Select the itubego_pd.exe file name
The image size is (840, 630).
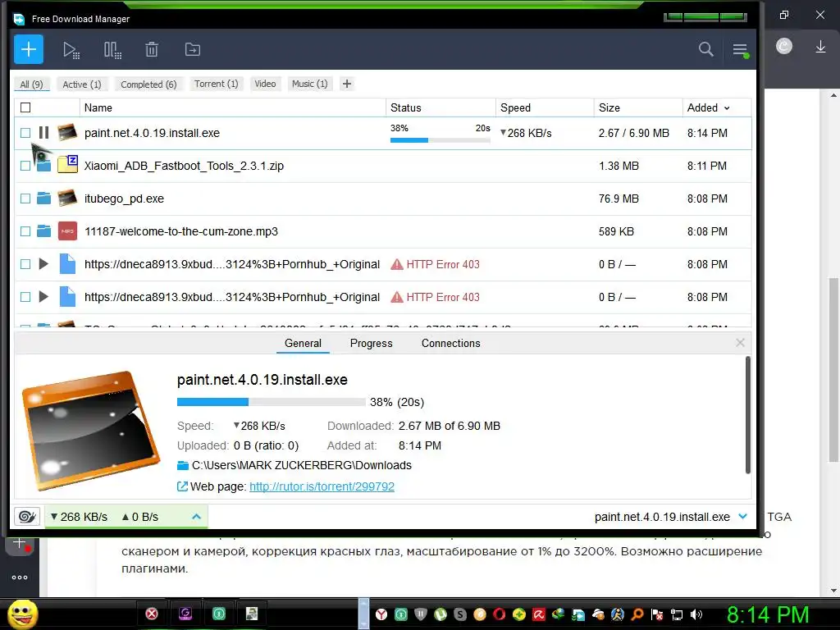(x=125, y=199)
